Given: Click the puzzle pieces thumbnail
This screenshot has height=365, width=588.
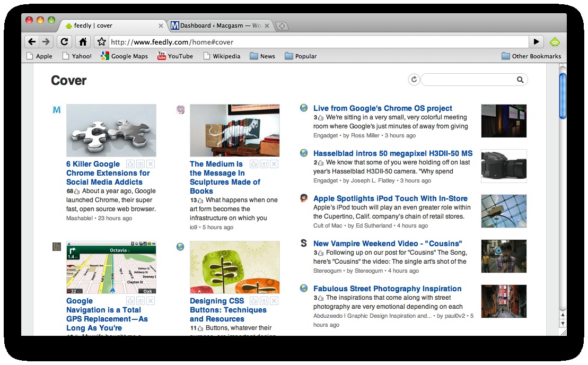Looking at the screenshot, I should pyautogui.click(x=111, y=130).
